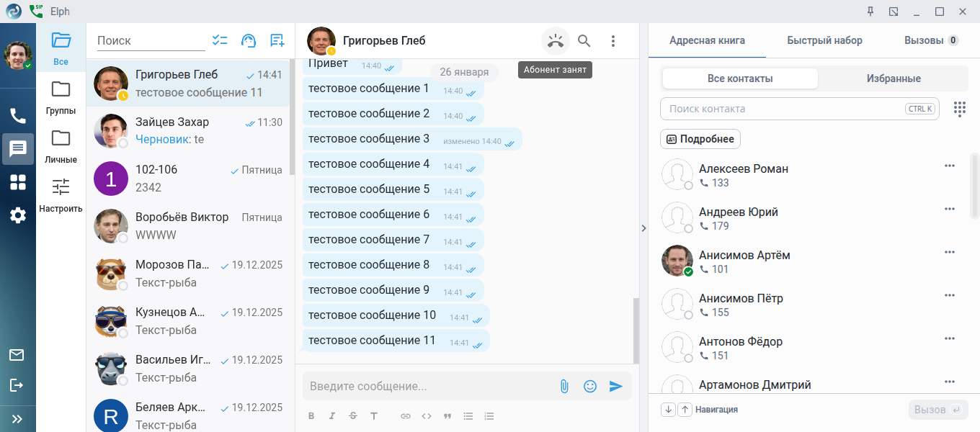980x432 pixels.
Task: Open the more menu for Алексеев Роман
Action: coord(949,166)
